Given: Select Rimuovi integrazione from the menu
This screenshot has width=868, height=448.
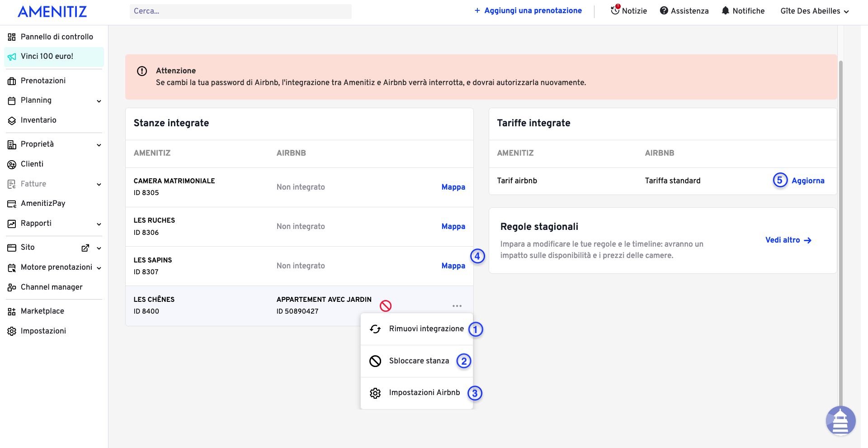Looking at the screenshot, I should point(417,329).
